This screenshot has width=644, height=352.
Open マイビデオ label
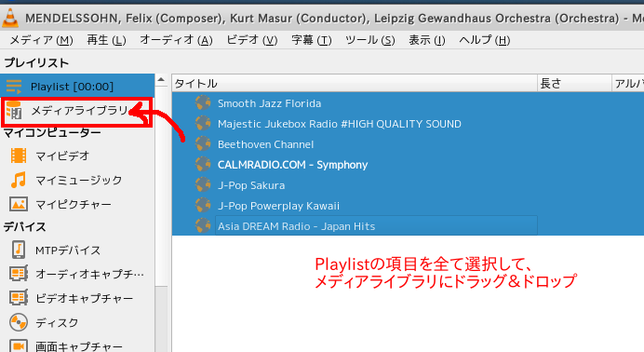coord(62,156)
